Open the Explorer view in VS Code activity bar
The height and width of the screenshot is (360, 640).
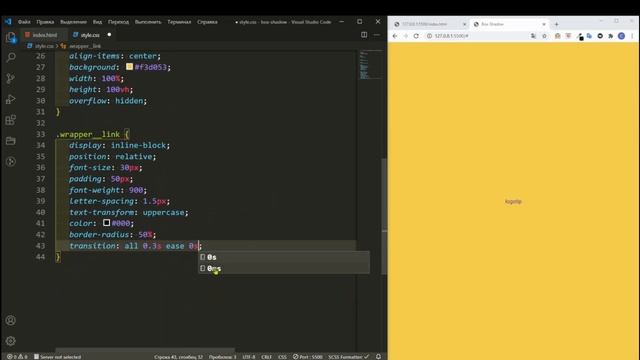11,38
